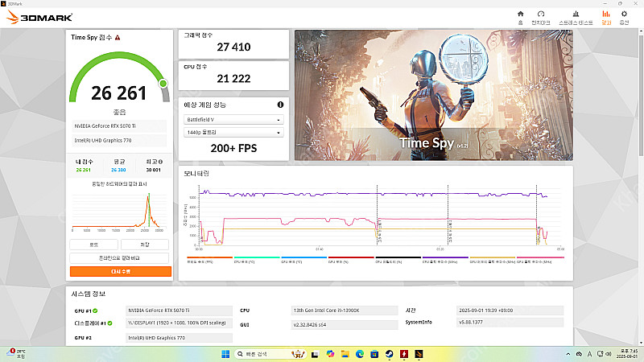Click the 3DMark logo in the header
644x362 pixels.
pyautogui.click(x=39, y=17)
